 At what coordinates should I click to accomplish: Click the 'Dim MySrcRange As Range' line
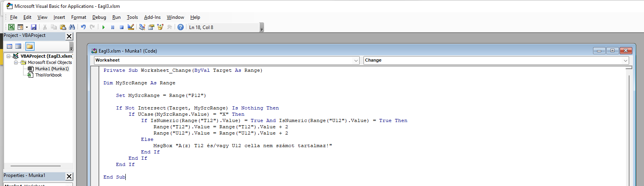click(x=139, y=83)
